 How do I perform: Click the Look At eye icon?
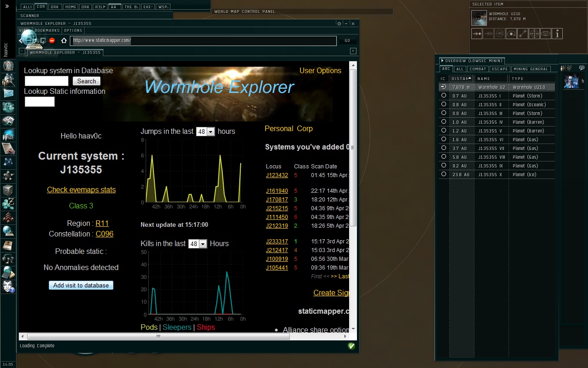tap(545, 34)
